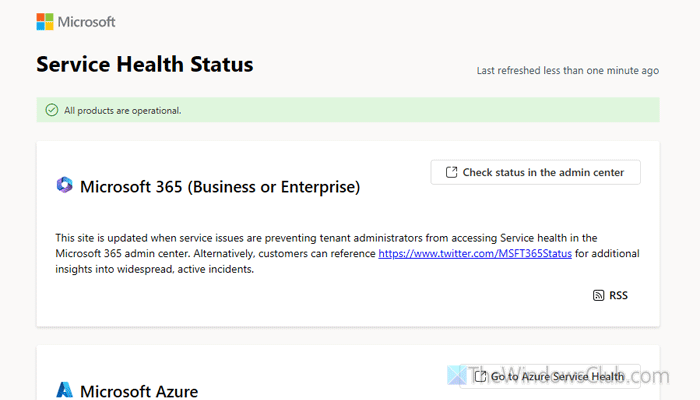Screen dimensions: 700x400
Task: Click the green operational checkmark icon
Action: [x=52, y=110]
